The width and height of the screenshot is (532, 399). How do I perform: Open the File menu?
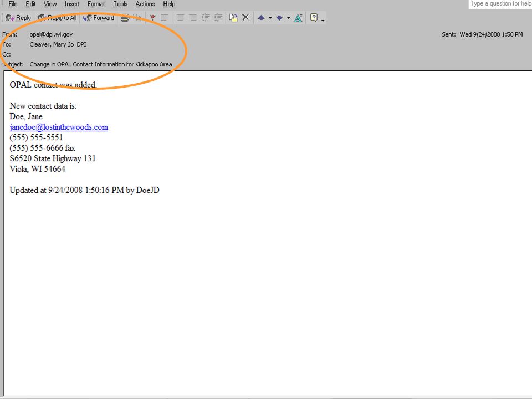(13, 4)
